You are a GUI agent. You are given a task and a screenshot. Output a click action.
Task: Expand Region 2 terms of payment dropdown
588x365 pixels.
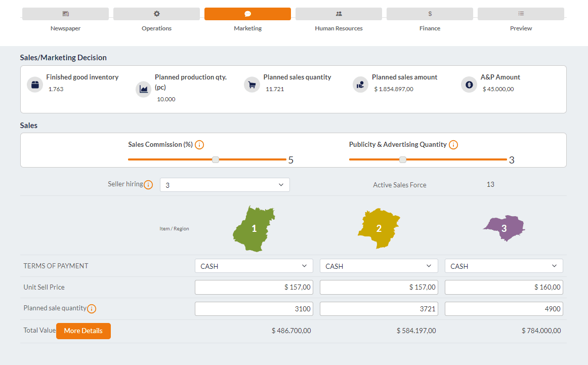click(379, 266)
